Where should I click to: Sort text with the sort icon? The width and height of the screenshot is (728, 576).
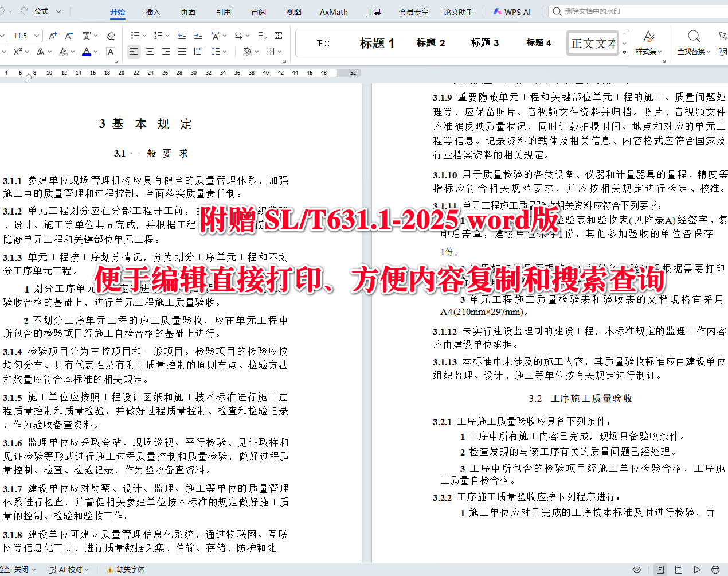tap(263, 36)
